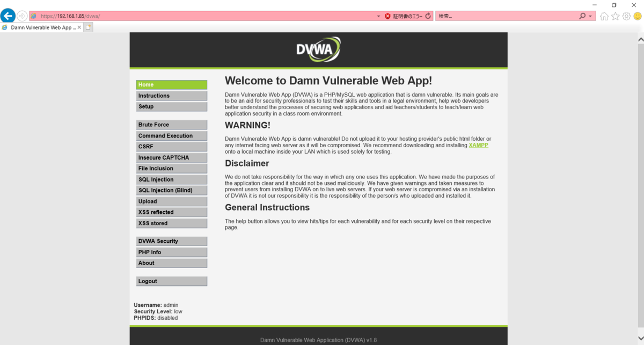Select the Damn Vulnerable Web App tab
644x345 pixels.
tap(42, 27)
